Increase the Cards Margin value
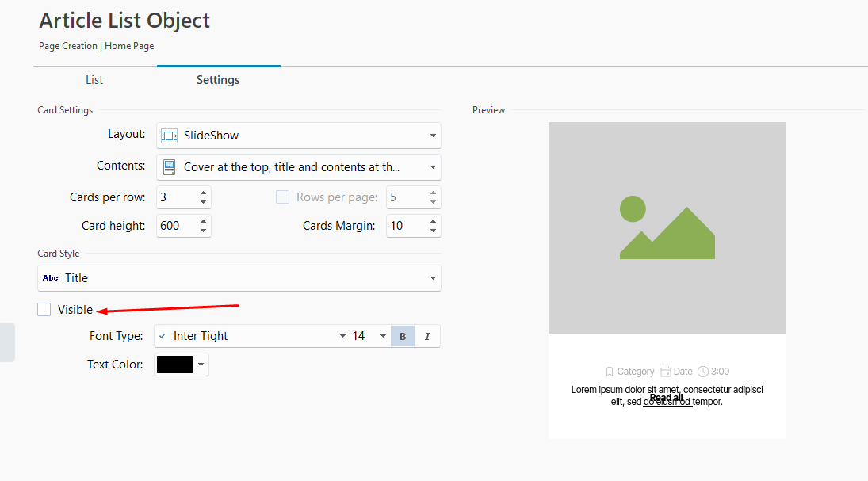 click(433, 221)
